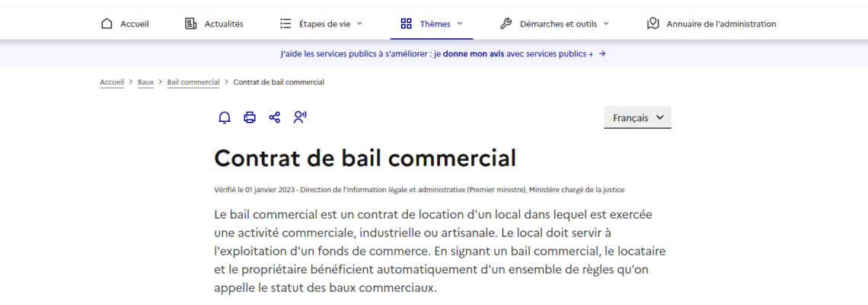Open the Français language selector

pos(637,118)
